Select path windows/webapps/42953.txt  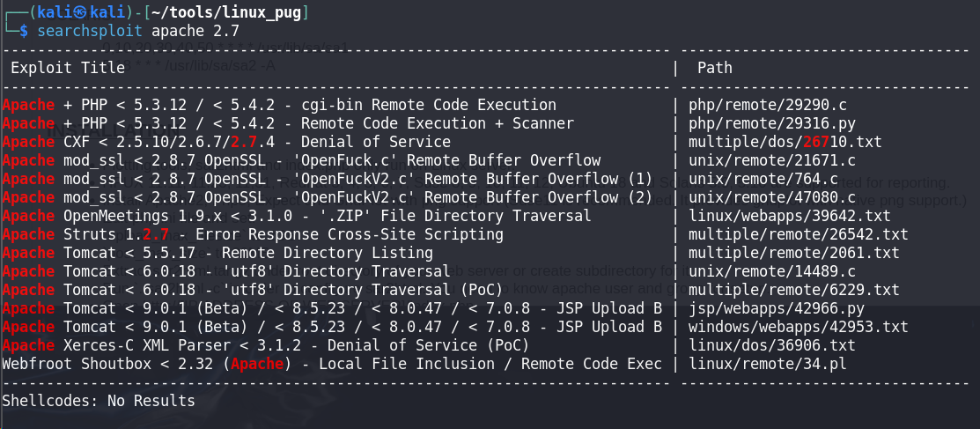798,327
